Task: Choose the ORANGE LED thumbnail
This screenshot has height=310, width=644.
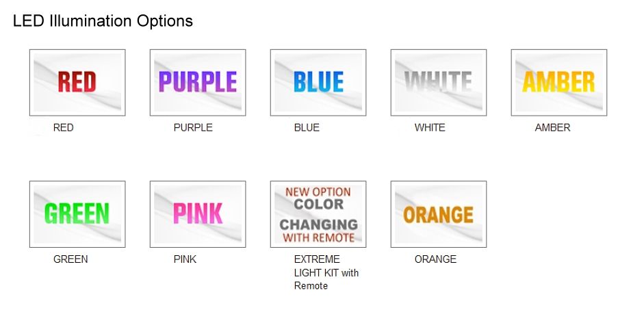Action: pos(438,214)
